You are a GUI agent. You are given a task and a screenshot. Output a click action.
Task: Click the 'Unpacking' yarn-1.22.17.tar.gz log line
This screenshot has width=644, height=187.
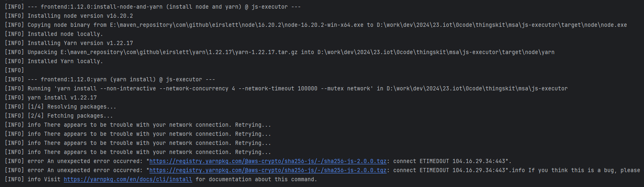(x=288, y=52)
